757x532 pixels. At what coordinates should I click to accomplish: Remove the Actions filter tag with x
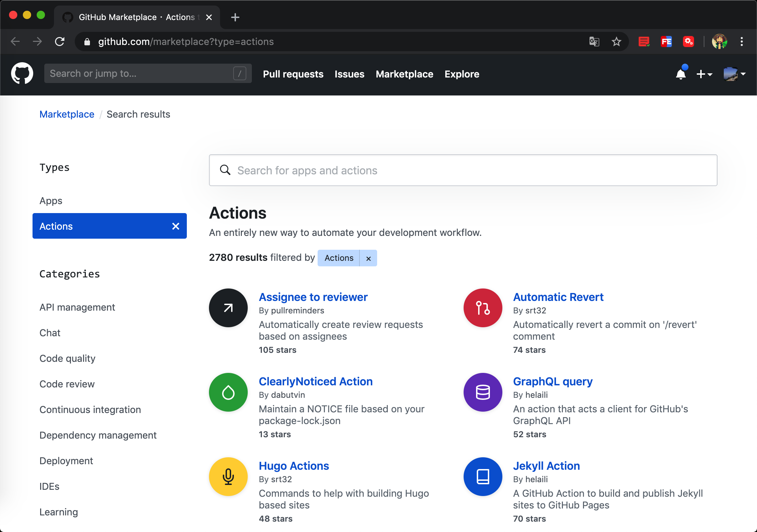click(368, 258)
